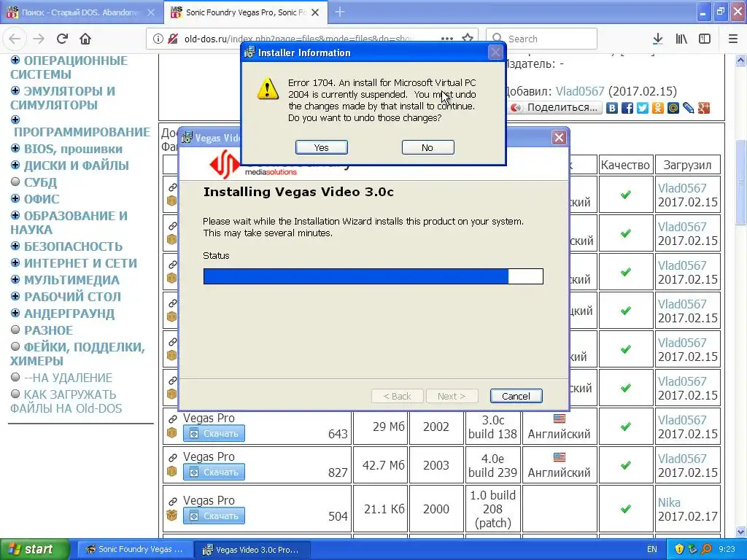
Task: Open site information icon in address bar
Action: pos(158,39)
